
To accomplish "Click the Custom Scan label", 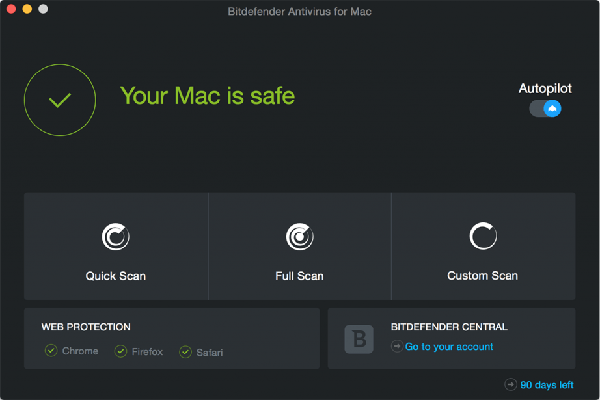I will click(483, 275).
